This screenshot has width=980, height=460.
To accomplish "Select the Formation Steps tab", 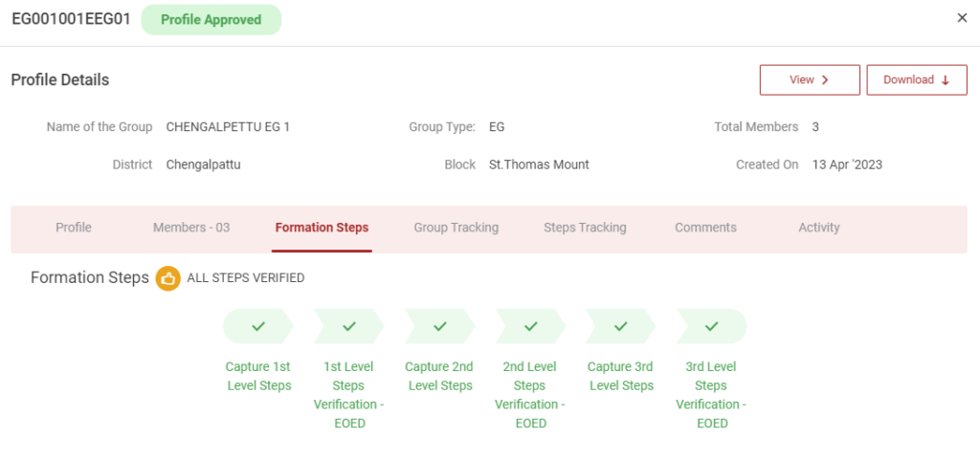I will pos(322,228).
